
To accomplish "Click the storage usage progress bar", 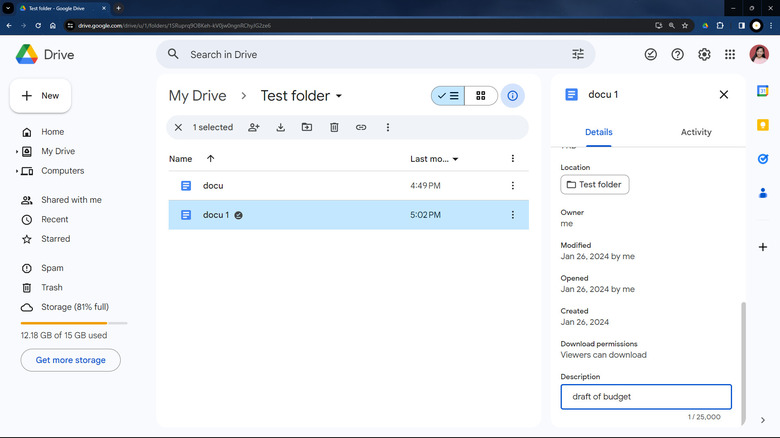I will click(x=74, y=323).
